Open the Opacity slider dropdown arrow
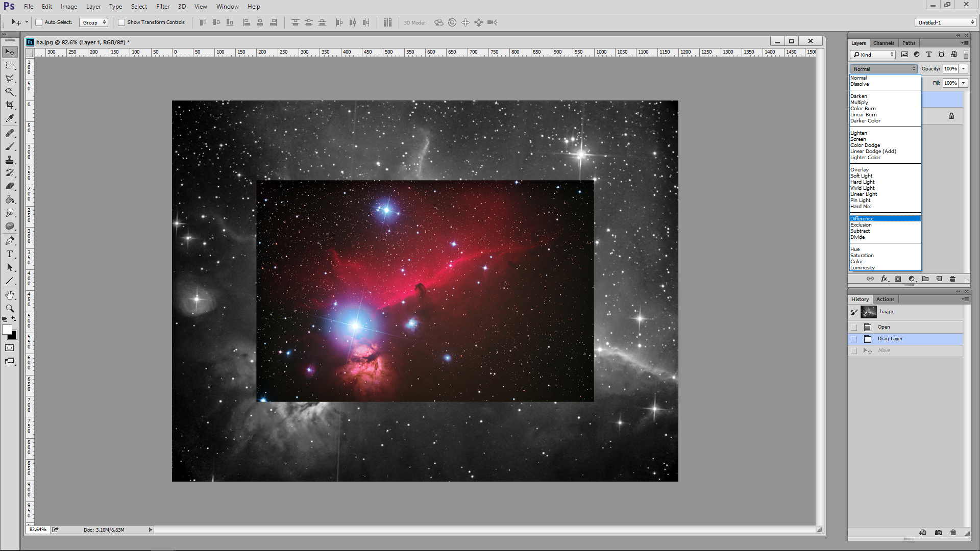Viewport: 980px width, 551px height. pyautogui.click(x=963, y=69)
